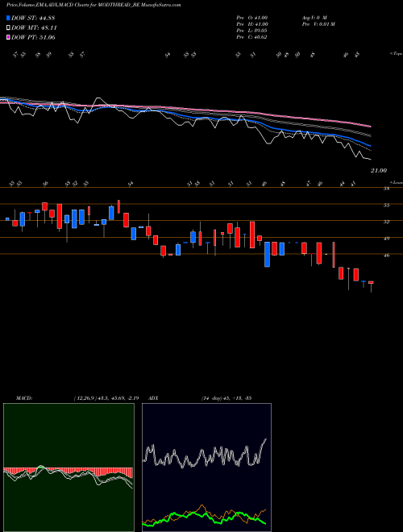Click the '58' price axis label

[386, 189]
